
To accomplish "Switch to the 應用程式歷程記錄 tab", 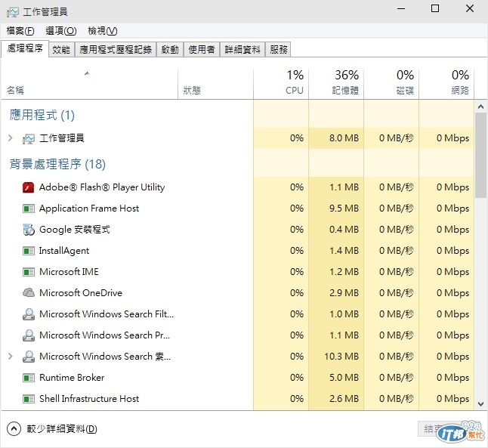I will coord(116,50).
